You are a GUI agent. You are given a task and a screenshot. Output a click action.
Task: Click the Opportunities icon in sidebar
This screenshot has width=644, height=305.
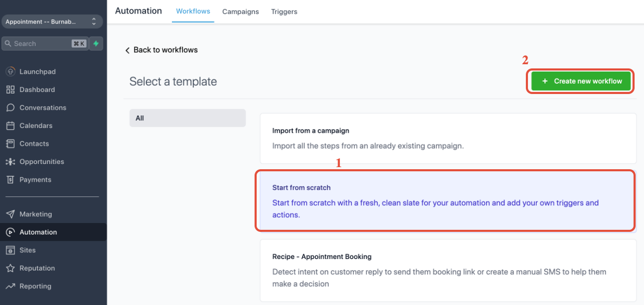pos(10,162)
